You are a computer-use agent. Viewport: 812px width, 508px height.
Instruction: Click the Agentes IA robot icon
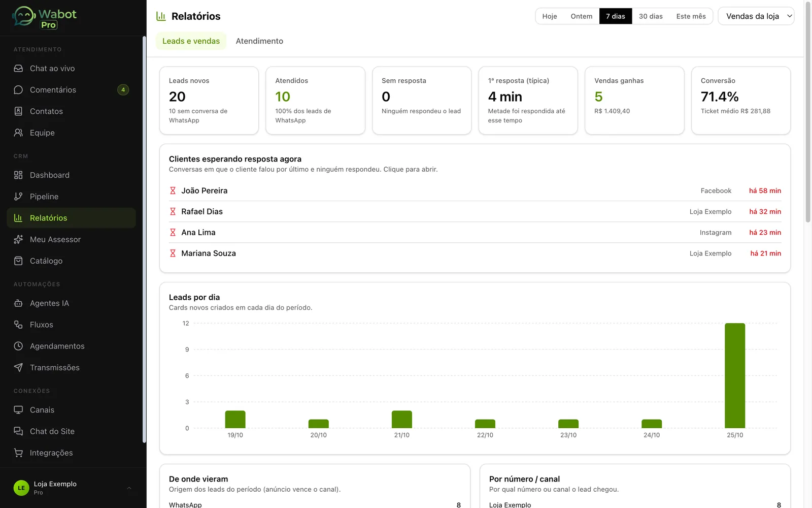pos(18,303)
